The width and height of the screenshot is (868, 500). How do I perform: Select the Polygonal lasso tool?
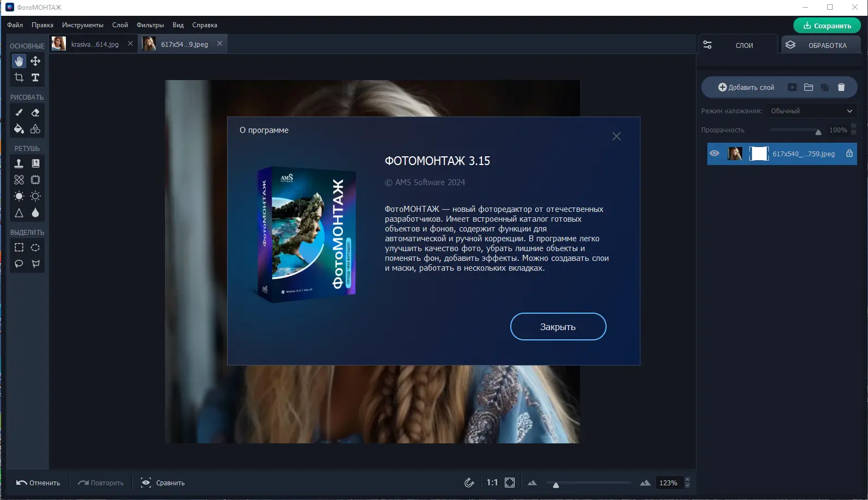tap(35, 264)
